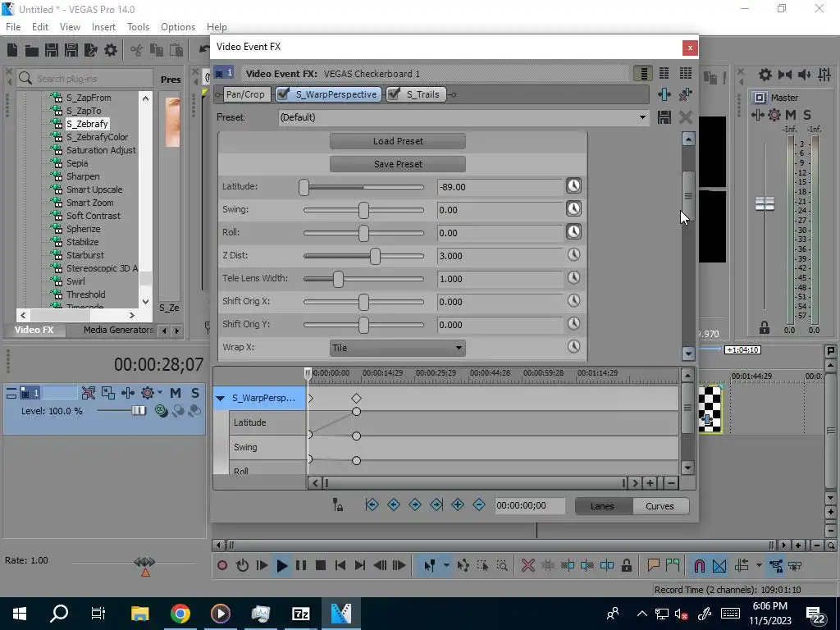Open project properties gear in the main toolbar
The image size is (840, 630).
tap(111, 50)
